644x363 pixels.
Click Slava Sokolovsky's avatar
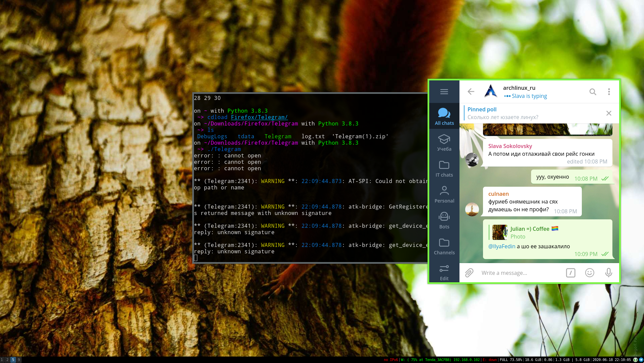[472, 159]
